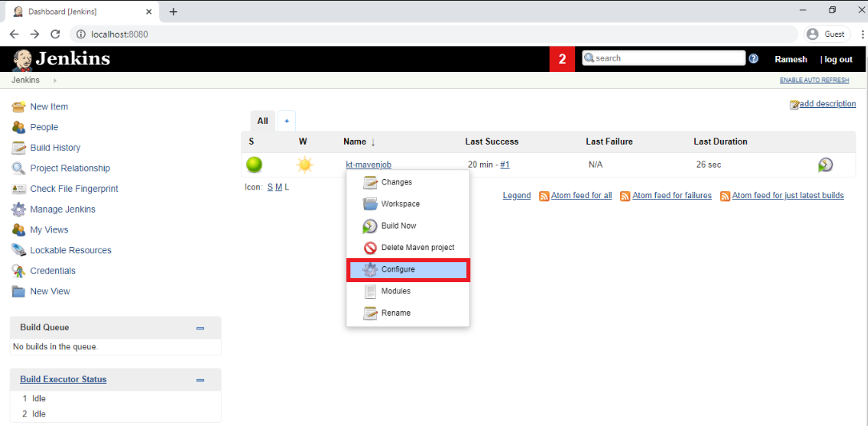Open last successful build #1 link
Screen dimensions: 868x426
point(505,165)
